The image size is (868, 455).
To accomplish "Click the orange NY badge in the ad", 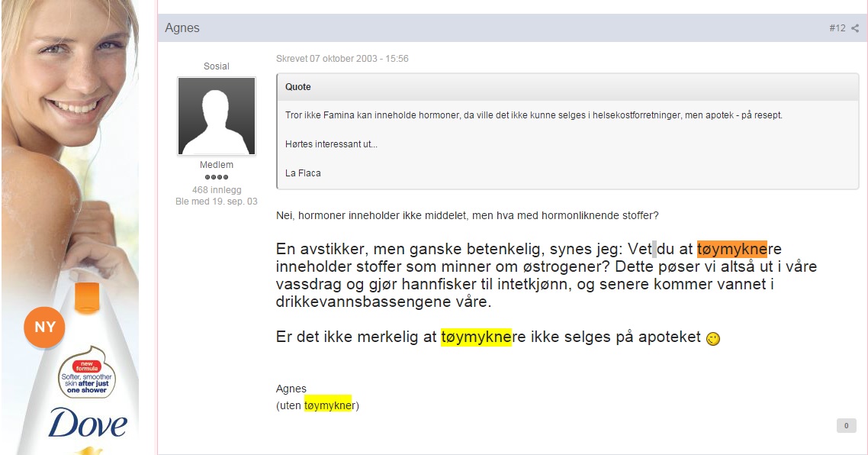I will (x=44, y=327).
